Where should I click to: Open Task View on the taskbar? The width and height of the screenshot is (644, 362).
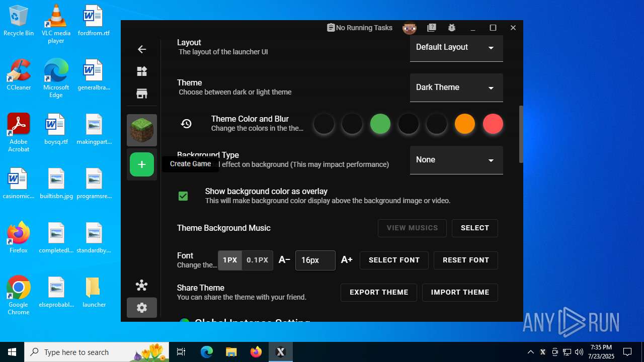pyautogui.click(x=181, y=352)
